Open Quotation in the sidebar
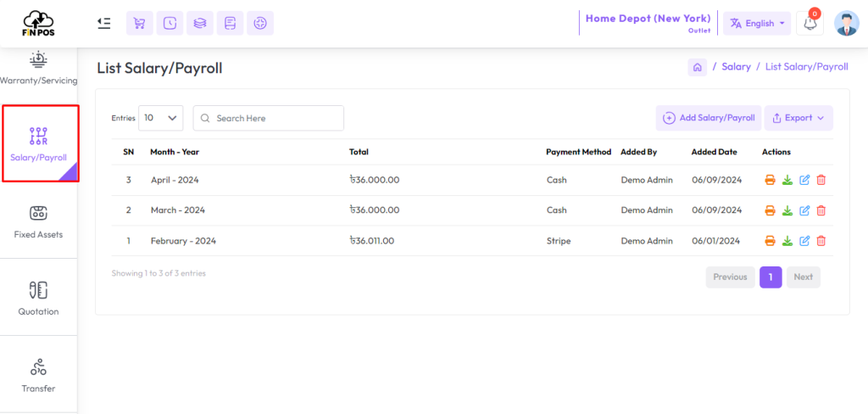Viewport: 868px width, 414px height. 38,298
